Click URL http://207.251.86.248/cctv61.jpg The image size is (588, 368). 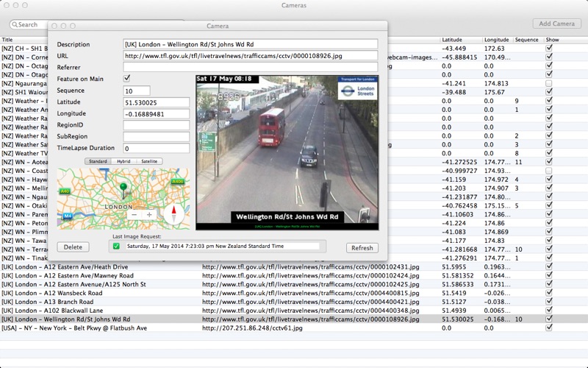(252, 328)
